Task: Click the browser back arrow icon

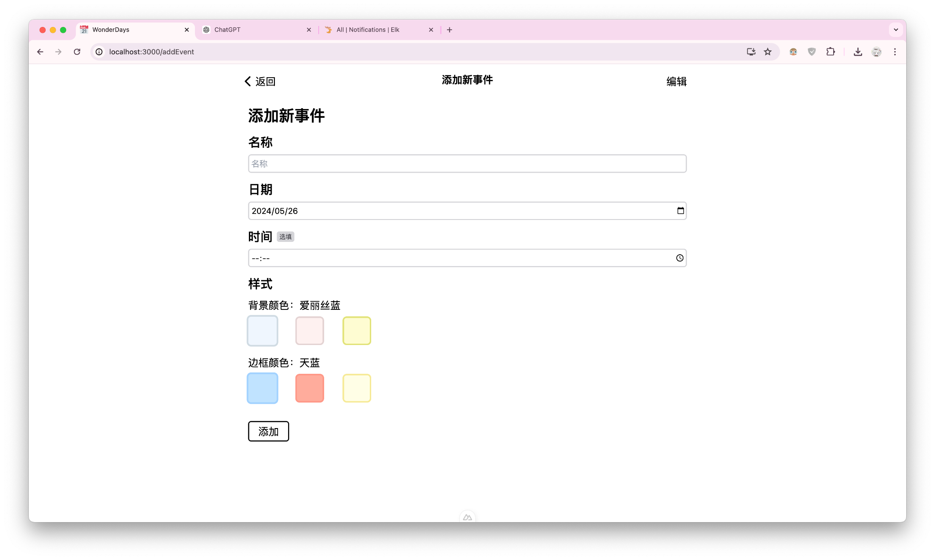Action: [x=40, y=52]
